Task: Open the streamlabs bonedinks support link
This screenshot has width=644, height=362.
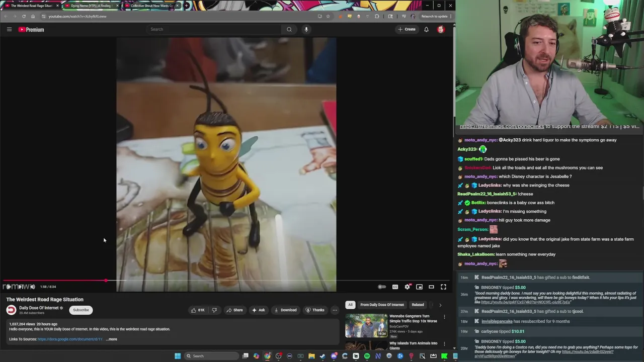Action: point(502,127)
